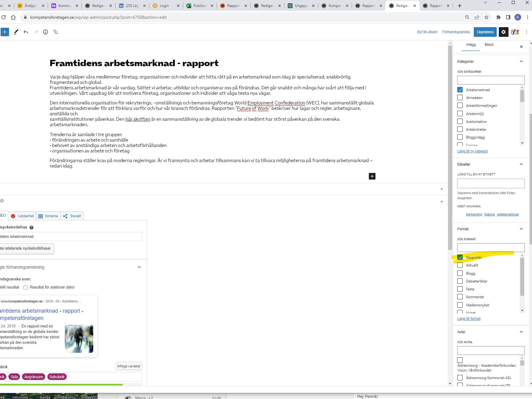Choose Resultat för stationär dator radio

tap(26, 287)
